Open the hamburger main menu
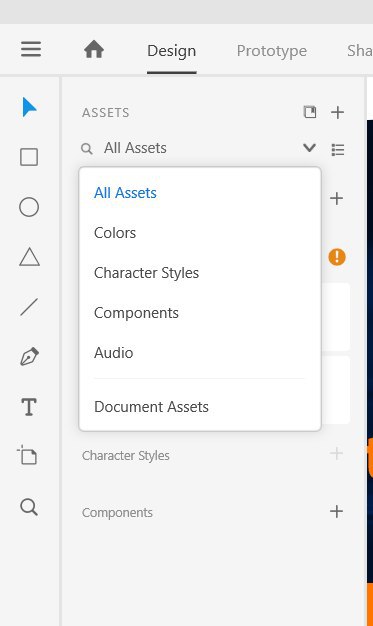 31,49
